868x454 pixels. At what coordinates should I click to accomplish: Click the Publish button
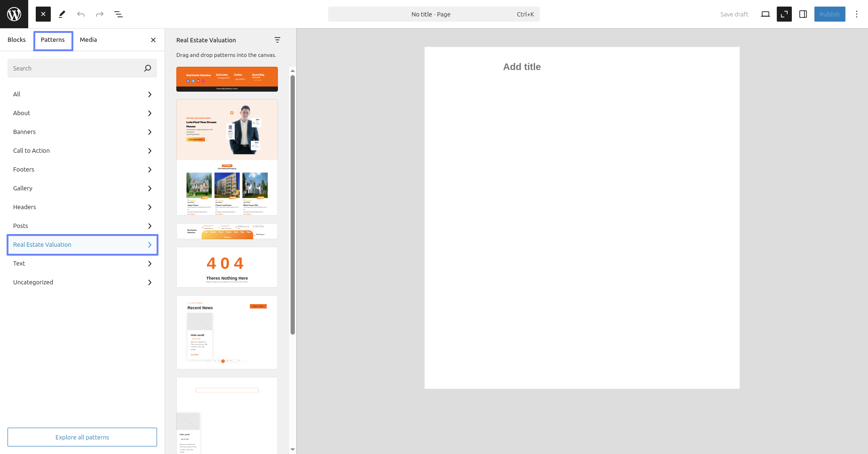(x=829, y=14)
